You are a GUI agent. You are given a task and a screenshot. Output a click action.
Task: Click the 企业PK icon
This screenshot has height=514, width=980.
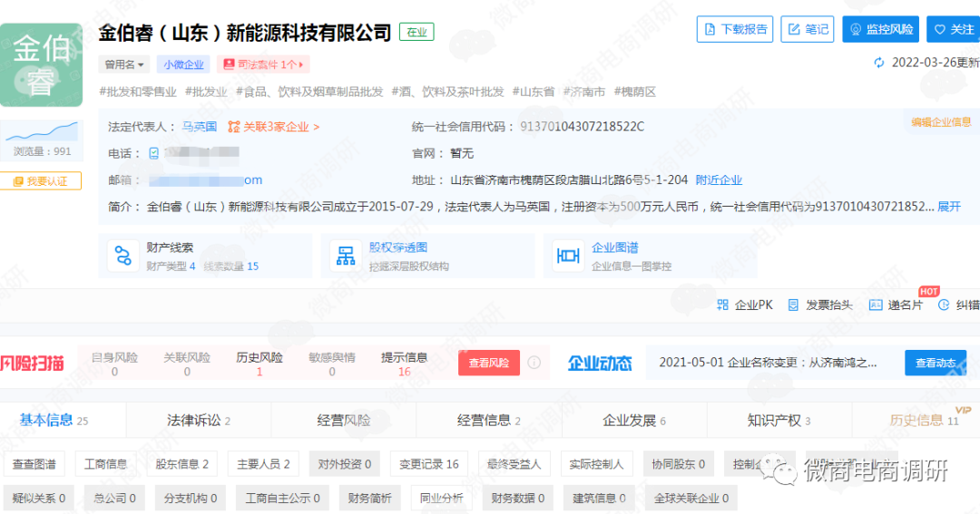(x=722, y=305)
